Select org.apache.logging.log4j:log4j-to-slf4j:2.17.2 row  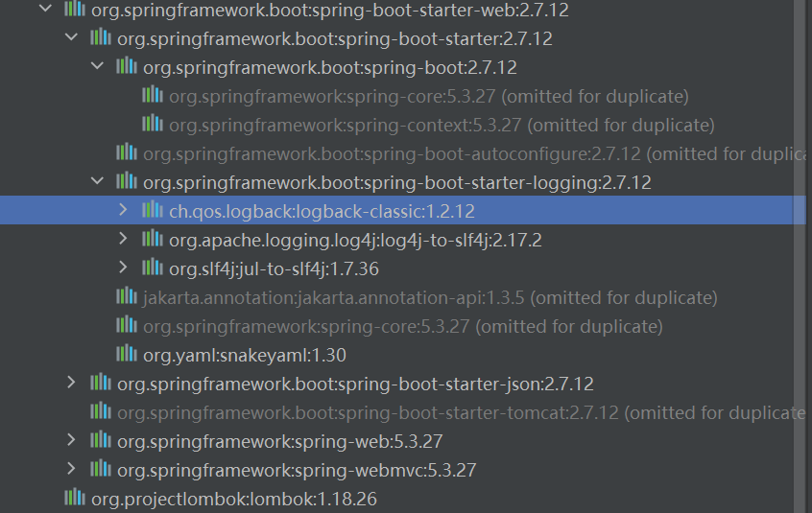pyautogui.click(x=403, y=240)
